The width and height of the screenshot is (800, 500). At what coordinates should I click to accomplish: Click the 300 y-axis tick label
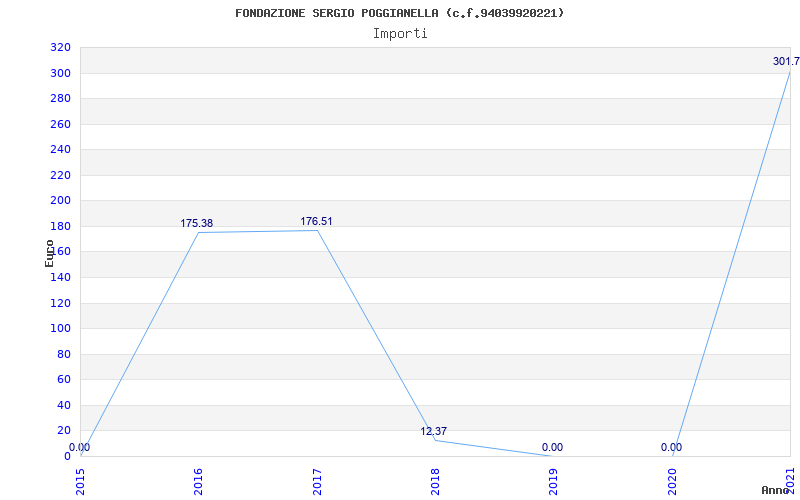click(60, 73)
